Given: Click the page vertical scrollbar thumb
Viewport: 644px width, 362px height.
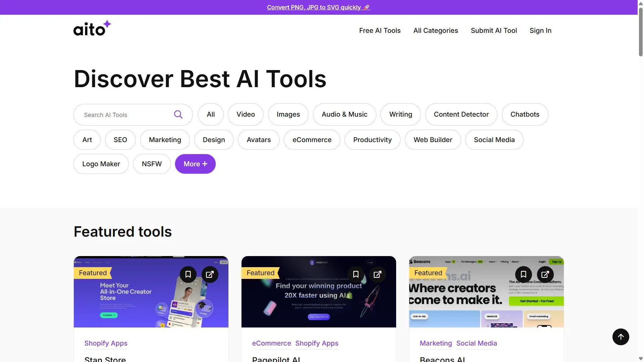Looking at the screenshot, I should (641, 32).
